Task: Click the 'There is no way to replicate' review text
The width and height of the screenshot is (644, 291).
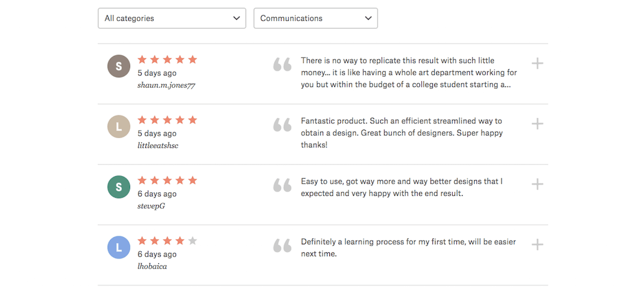Action: 409,72
